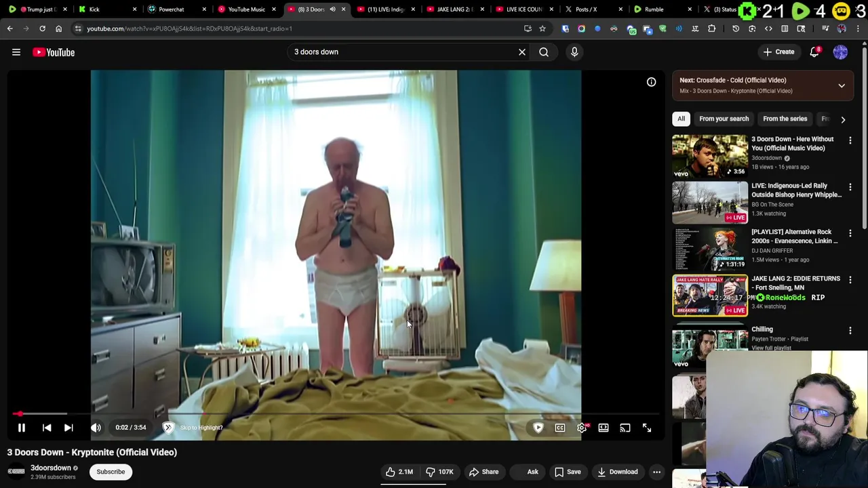Go to the previous video in the mix
The height and width of the screenshot is (488, 868).
click(47, 428)
